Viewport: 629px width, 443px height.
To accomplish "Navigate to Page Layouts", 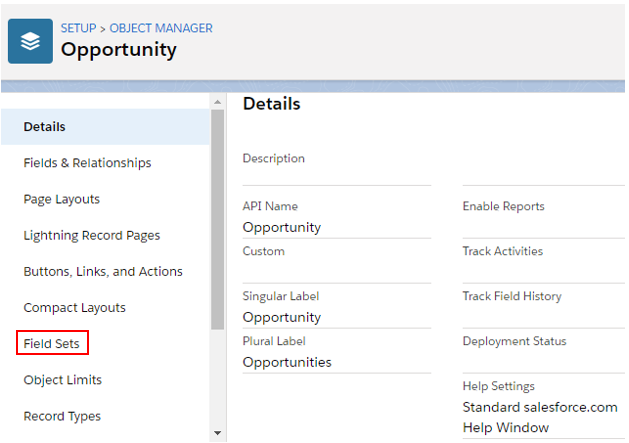I will (x=62, y=199).
